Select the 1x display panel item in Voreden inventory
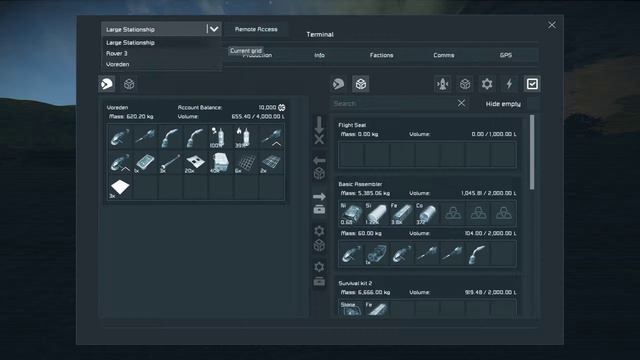Viewport: 640px width, 360px height. click(x=145, y=162)
